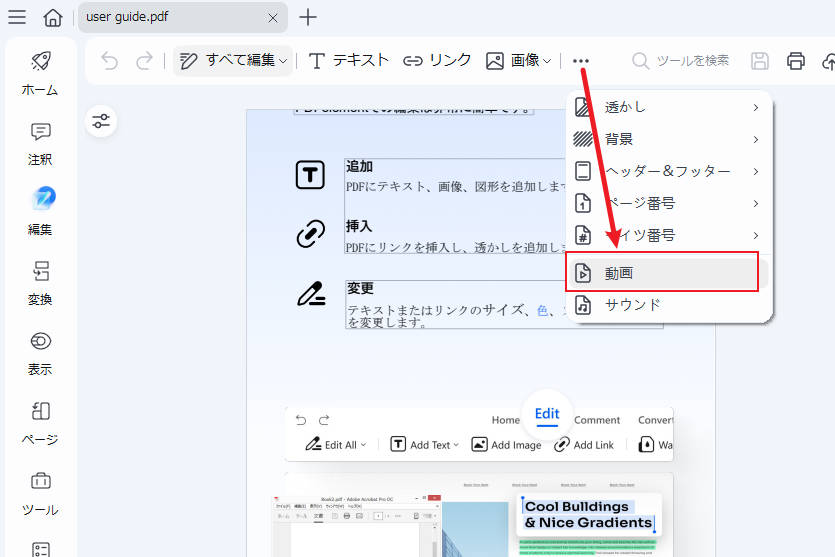Expand the ページ番号 submenu arrow
835x557 pixels.
[756, 203]
